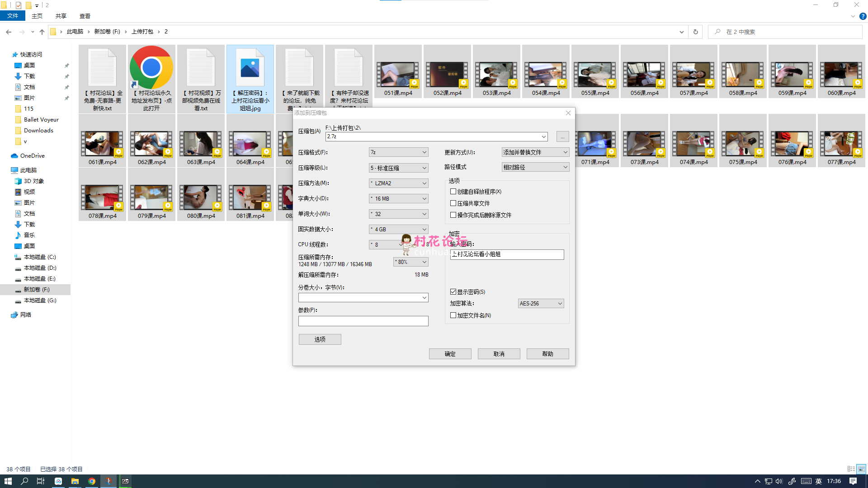Open the 7-Zip manager from the taskbar
868x488 pixels.
[x=125, y=481]
